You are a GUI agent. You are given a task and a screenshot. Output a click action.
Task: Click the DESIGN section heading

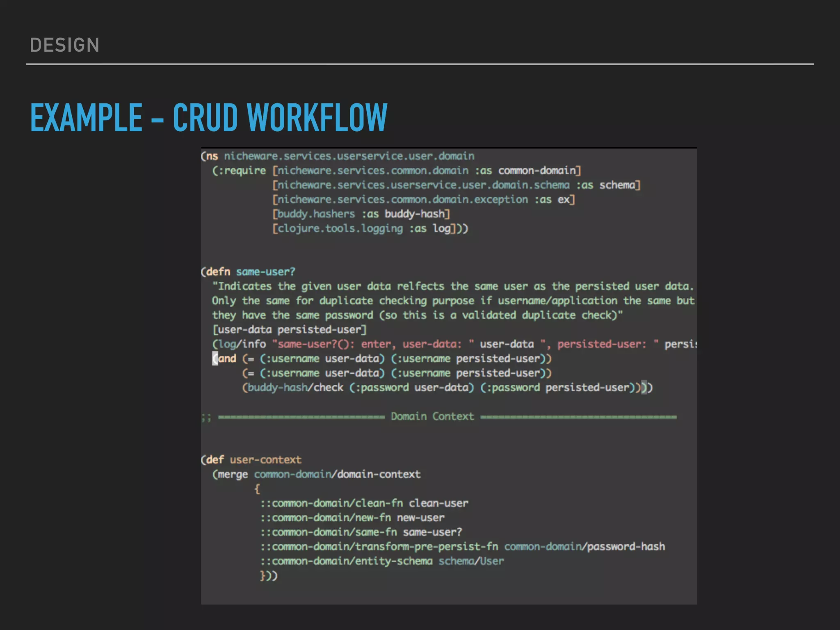click(65, 45)
